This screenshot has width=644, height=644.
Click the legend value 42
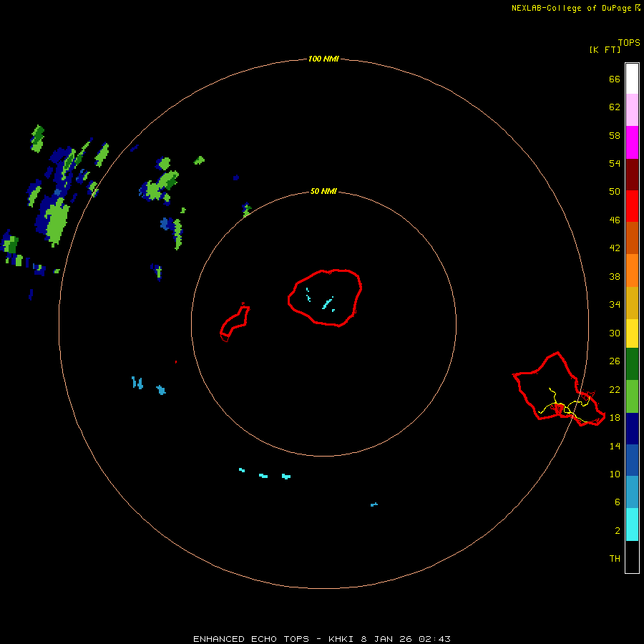pyautogui.click(x=615, y=248)
